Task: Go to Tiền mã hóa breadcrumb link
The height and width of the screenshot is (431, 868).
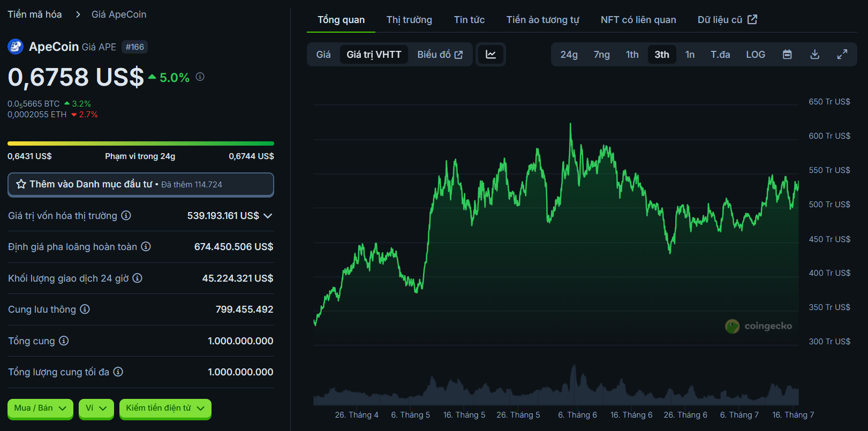Action: [35, 14]
